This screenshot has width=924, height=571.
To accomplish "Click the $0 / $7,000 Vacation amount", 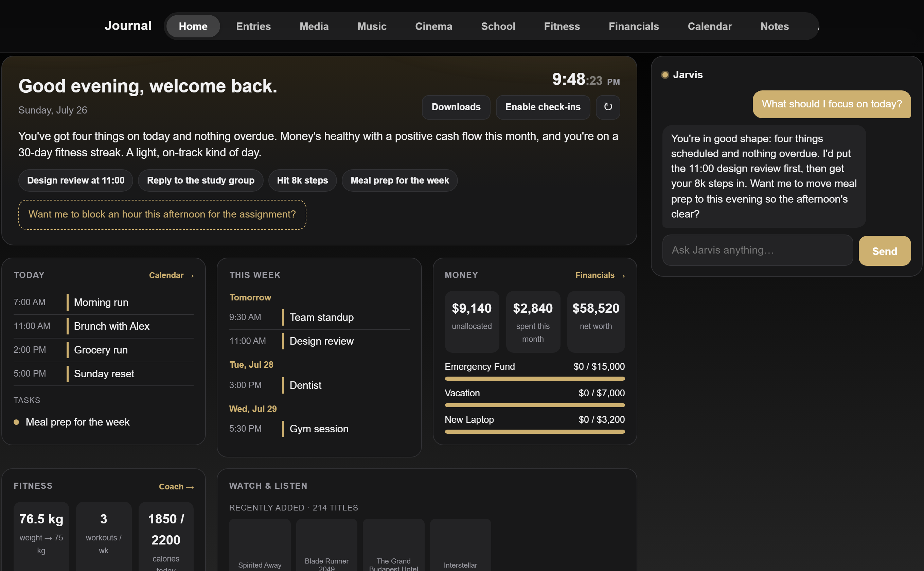I will (602, 393).
